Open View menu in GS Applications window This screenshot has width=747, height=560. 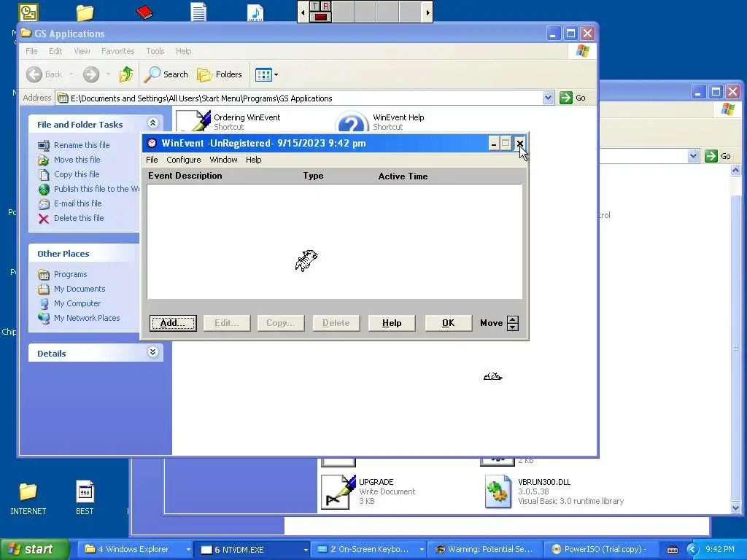pos(82,51)
